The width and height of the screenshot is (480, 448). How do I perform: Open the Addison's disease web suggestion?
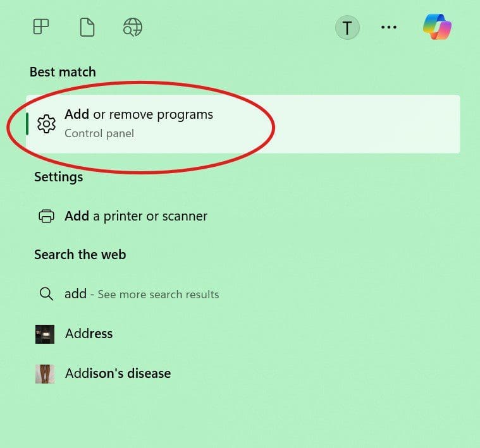point(118,373)
